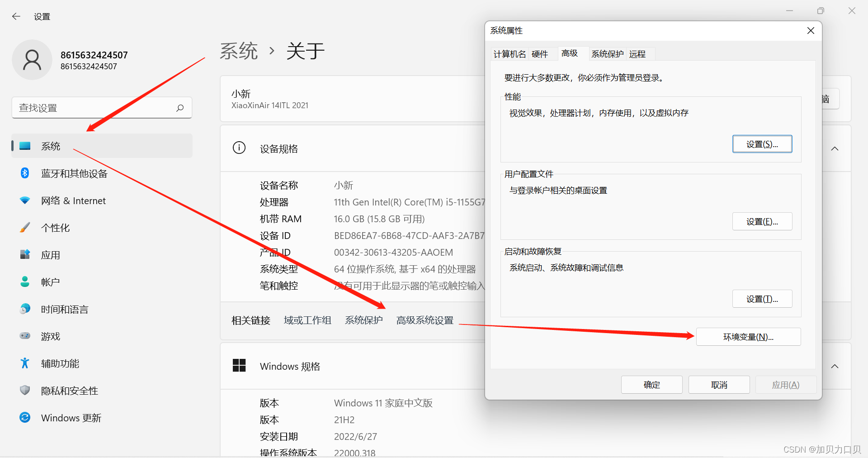Open the Accessibility figure icon
This screenshot has height=458, width=868.
(25, 363)
